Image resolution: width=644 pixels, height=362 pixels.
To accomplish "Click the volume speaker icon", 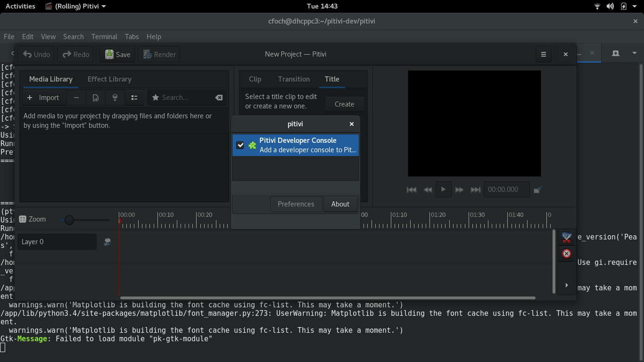I will (x=610, y=6).
